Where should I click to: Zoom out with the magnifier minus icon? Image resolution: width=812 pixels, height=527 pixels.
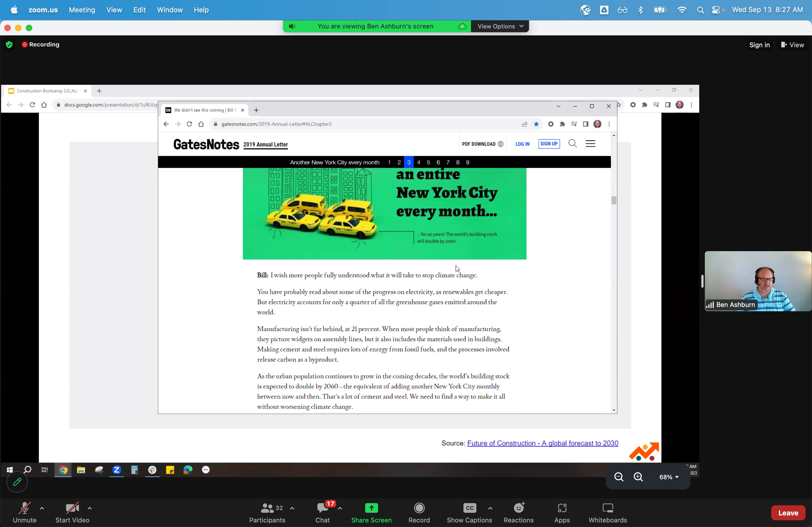[x=619, y=477]
